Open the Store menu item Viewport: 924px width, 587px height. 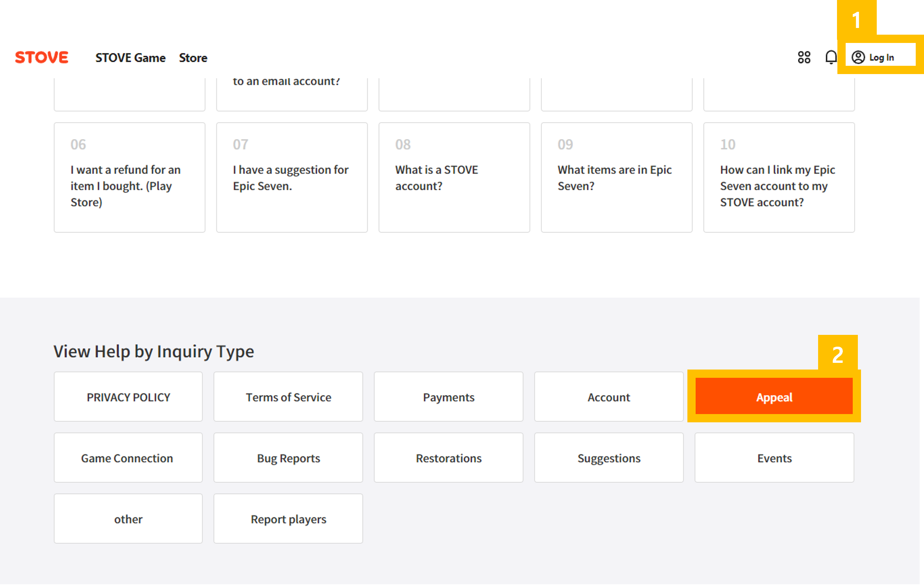(x=193, y=58)
